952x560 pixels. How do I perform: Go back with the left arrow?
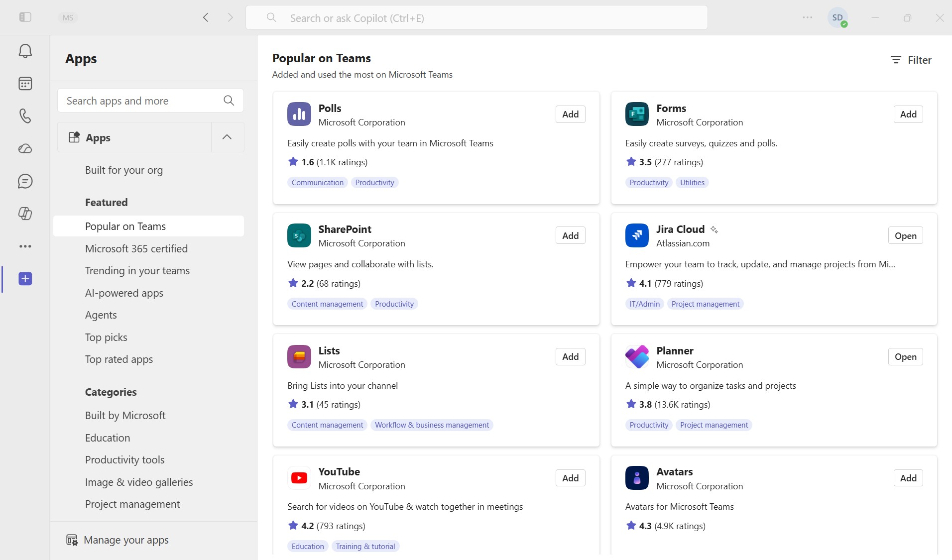pos(206,17)
